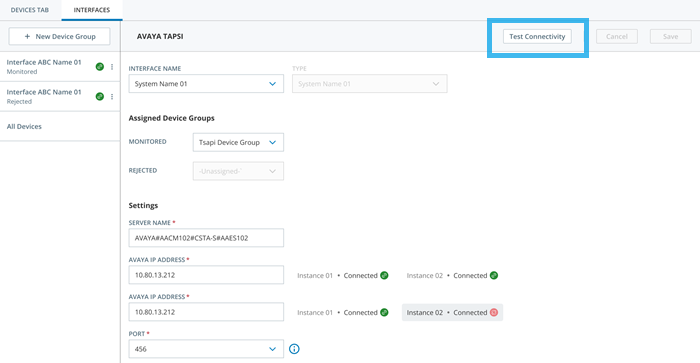Click the REJECTED label
The image size is (700, 363).
tap(143, 171)
